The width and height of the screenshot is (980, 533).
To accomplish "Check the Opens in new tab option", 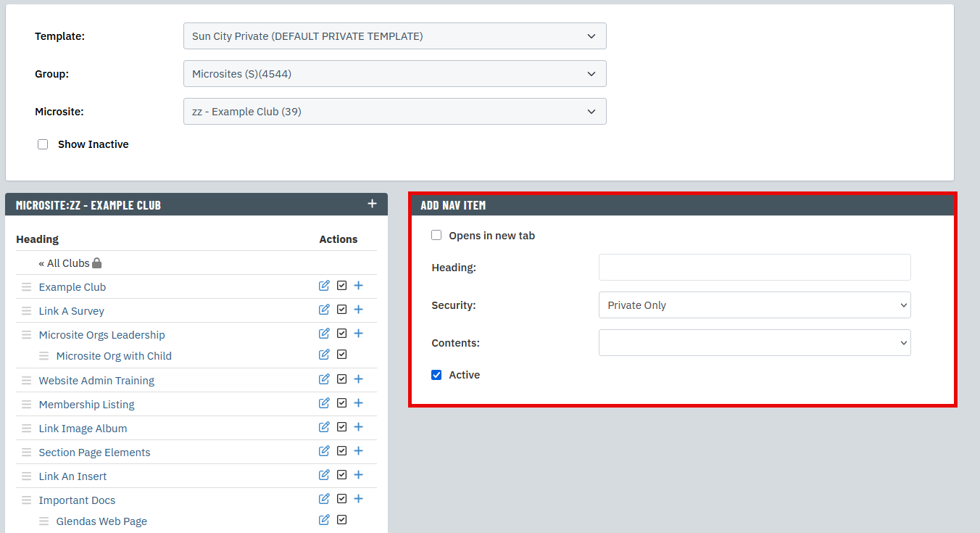I will 436,236.
